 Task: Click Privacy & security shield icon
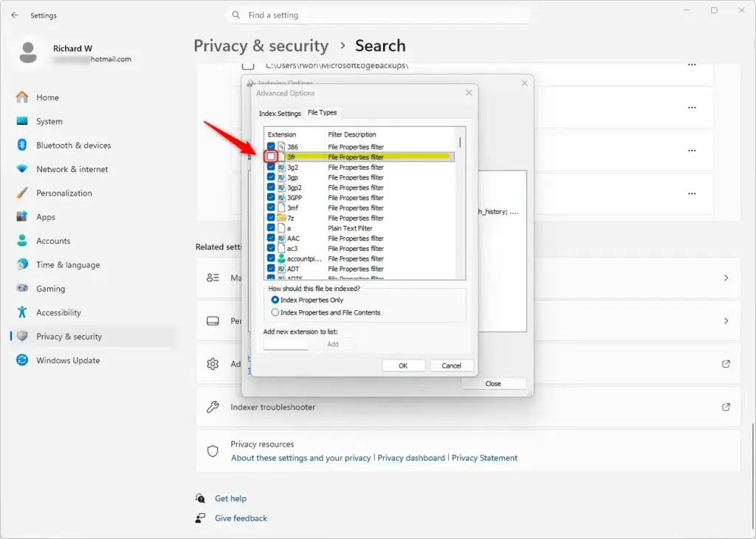(22, 337)
